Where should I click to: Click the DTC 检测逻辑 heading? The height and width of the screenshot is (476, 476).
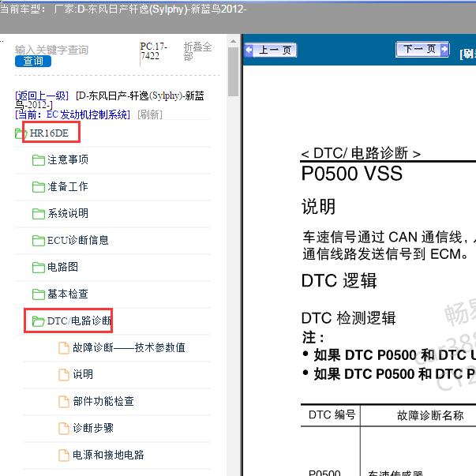point(348,318)
